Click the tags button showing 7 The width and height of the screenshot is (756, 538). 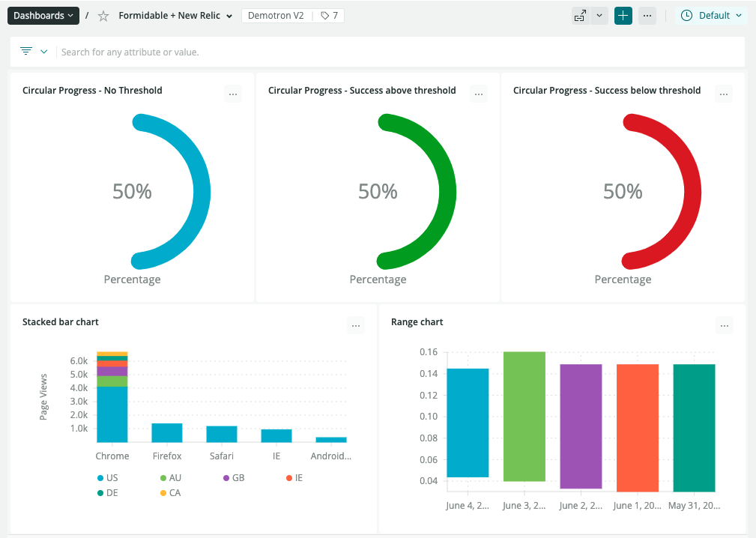pyautogui.click(x=329, y=16)
